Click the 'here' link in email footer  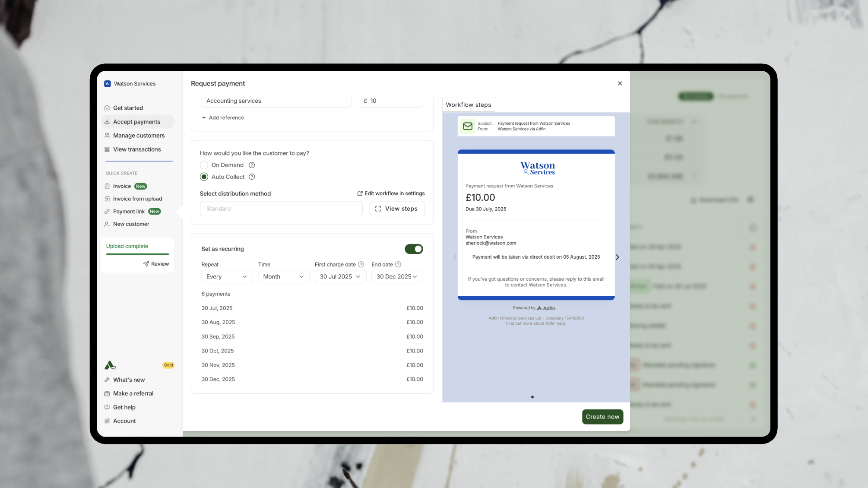pyautogui.click(x=561, y=323)
